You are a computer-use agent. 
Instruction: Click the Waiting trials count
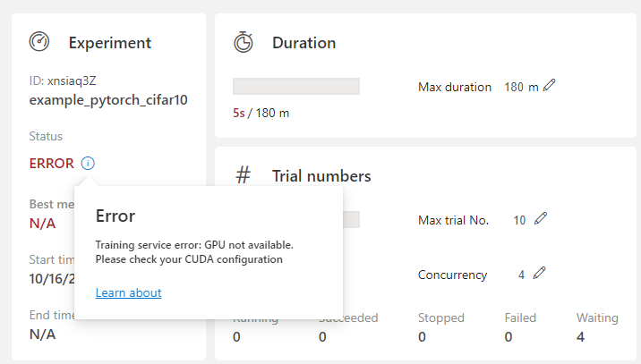pyautogui.click(x=581, y=337)
